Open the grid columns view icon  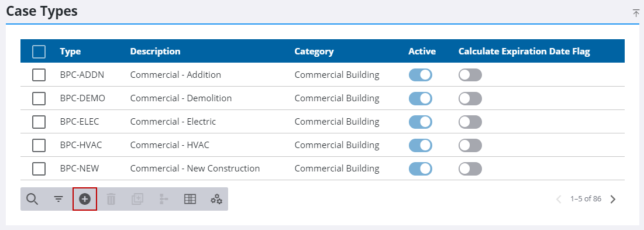(x=190, y=199)
